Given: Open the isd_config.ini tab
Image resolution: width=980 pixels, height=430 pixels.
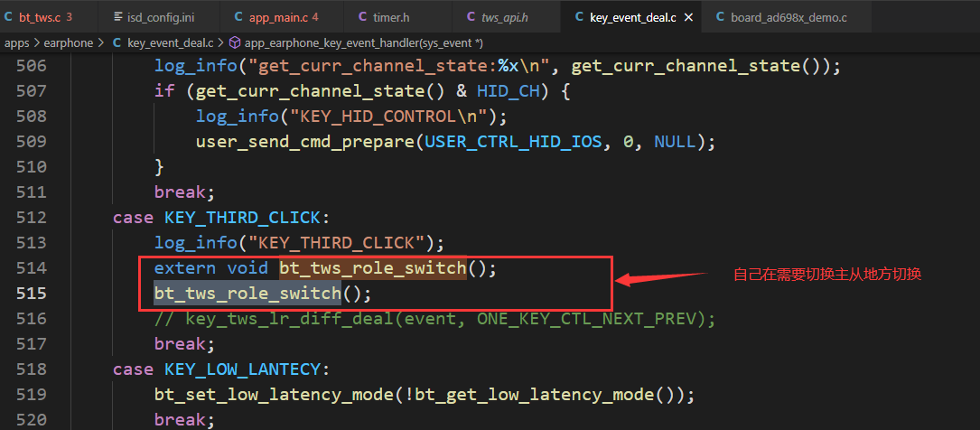Looking at the screenshot, I should pyautogui.click(x=152, y=17).
